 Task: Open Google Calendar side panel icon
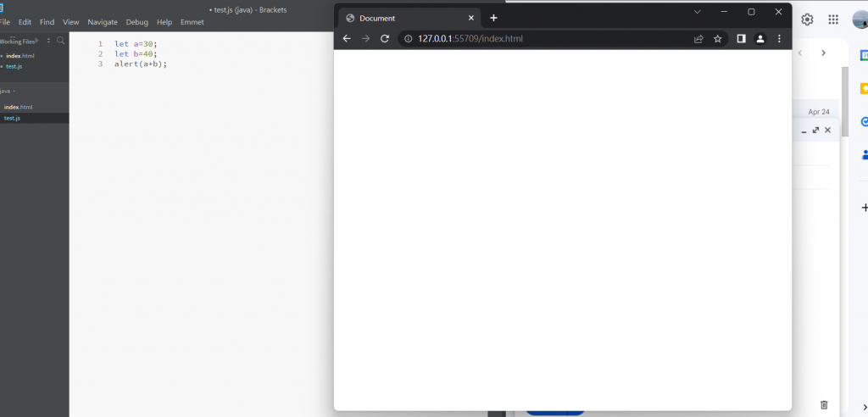tap(864, 55)
